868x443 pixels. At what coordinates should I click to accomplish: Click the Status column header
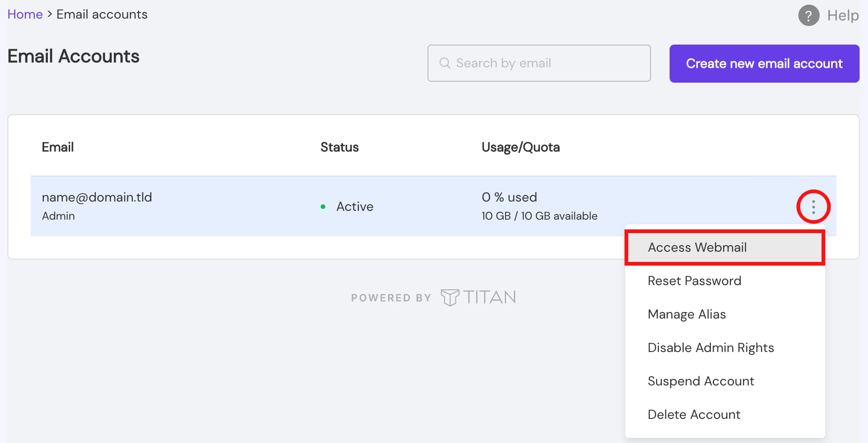339,147
